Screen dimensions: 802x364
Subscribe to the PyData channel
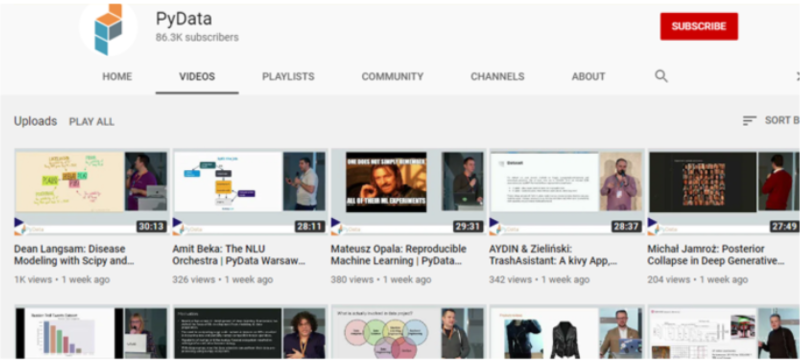[x=699, y=27]
